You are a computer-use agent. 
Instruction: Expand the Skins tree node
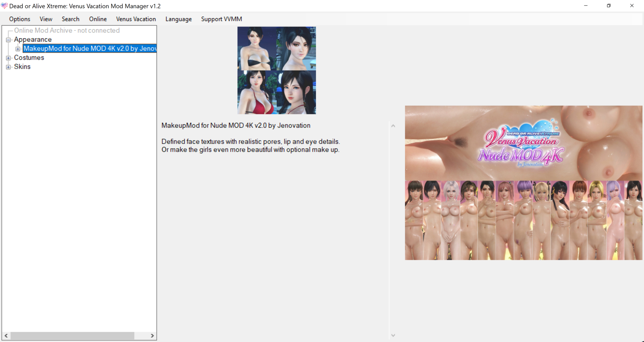pos(8,67)
